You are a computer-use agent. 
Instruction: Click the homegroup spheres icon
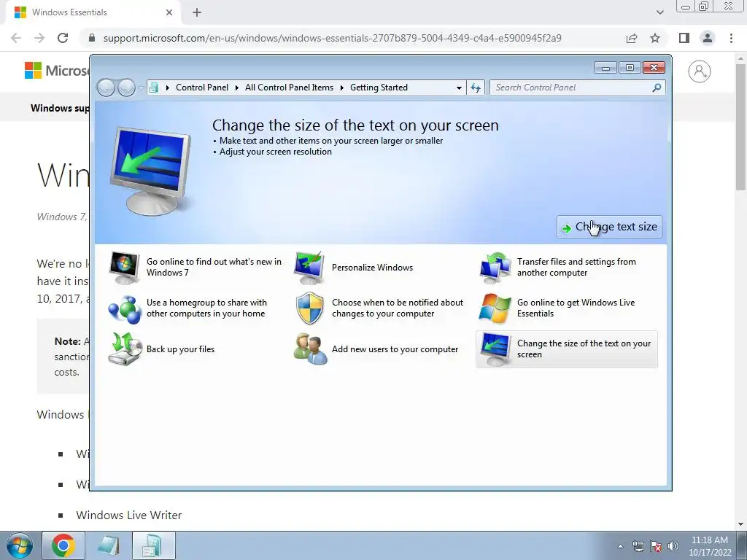point(125,308)
